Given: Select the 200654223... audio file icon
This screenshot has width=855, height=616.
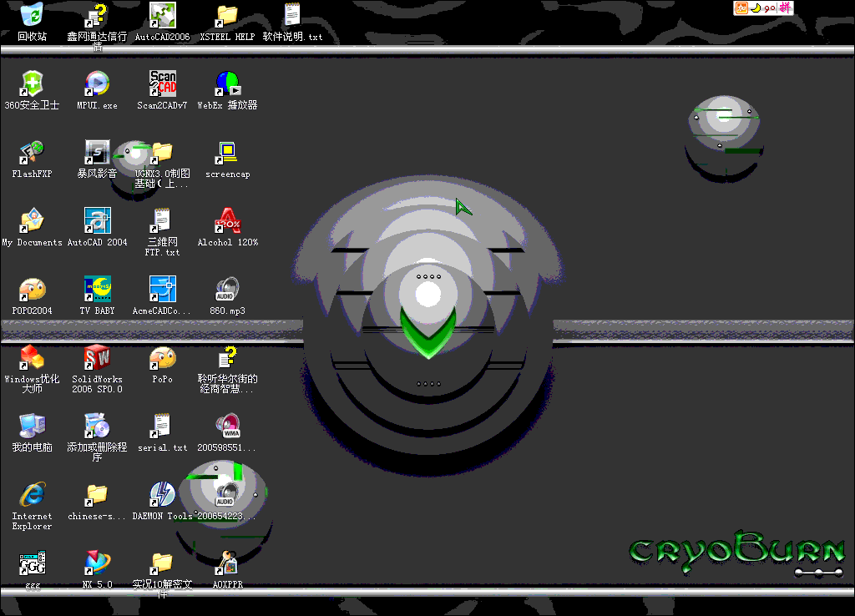Looking at the screenshot, I should (x=227, y=494).
